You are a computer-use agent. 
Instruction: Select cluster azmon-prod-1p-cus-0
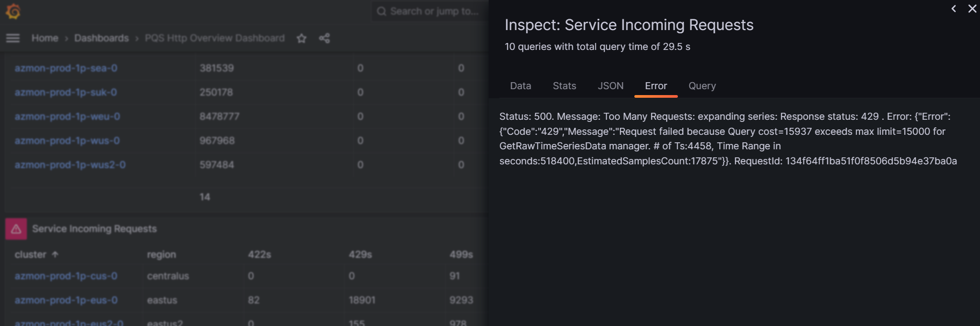(x=66, y=276)
